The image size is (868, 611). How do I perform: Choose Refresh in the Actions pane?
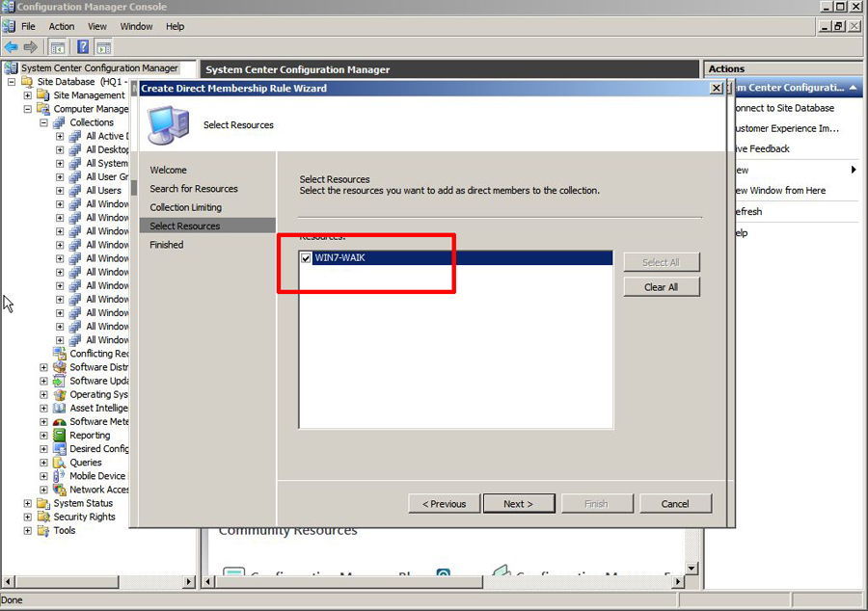(x=748, y=211)
